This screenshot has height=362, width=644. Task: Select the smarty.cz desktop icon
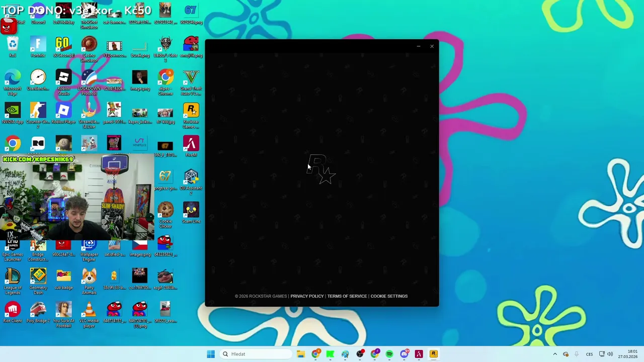(x=140, y=144)
